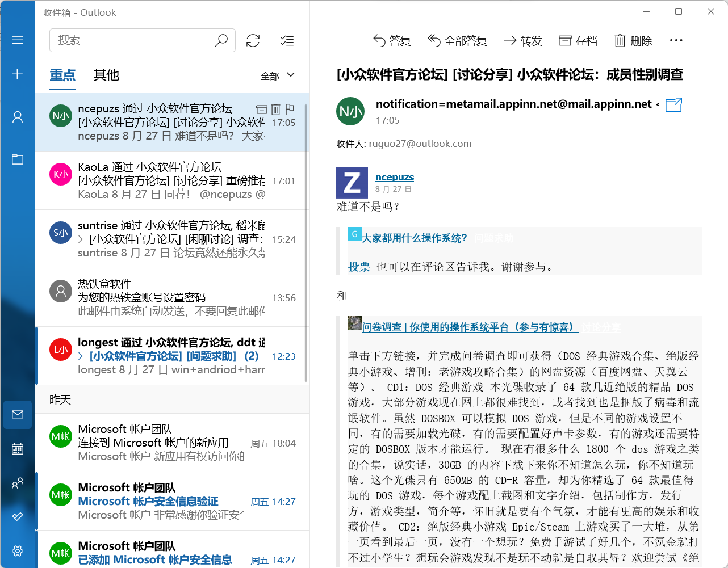Click the 答复 reply button
This screenshot has height=568, width=728.
(392, 41)
